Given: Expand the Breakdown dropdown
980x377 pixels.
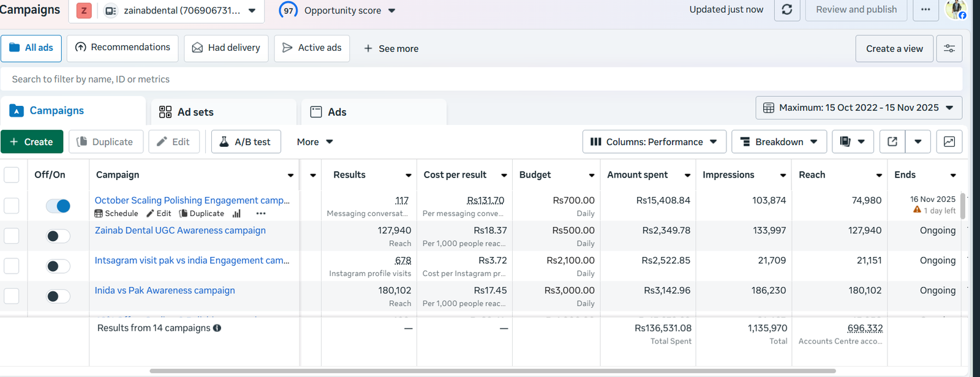Looking at the screenshot, I should click(x=778, y=142).
